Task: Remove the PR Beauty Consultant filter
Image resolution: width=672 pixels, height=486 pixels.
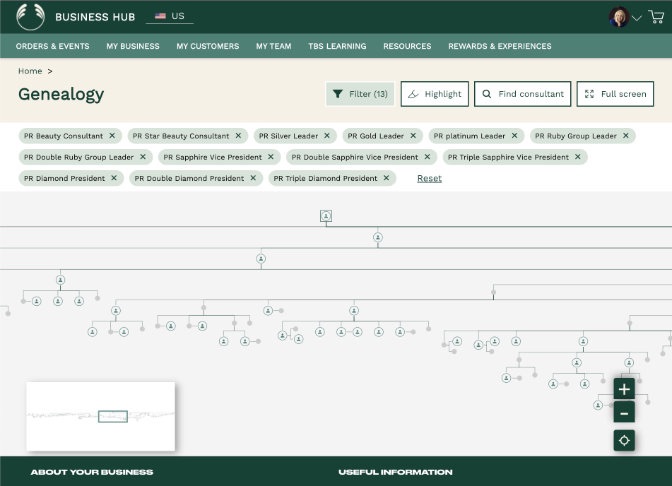Action: pyautogui.click(x=112, y=135)
